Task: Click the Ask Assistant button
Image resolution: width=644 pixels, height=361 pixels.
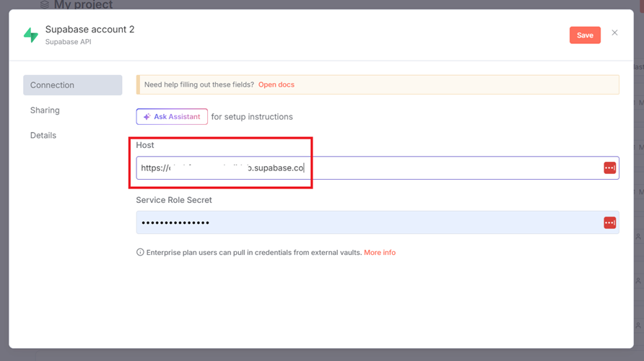Action: [x=172, y=116]
